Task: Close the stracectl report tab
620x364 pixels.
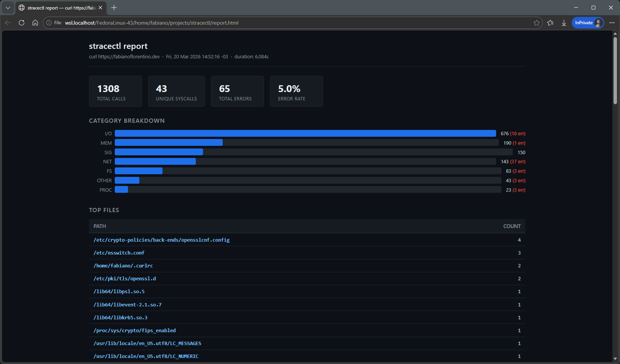Action: 100,8
